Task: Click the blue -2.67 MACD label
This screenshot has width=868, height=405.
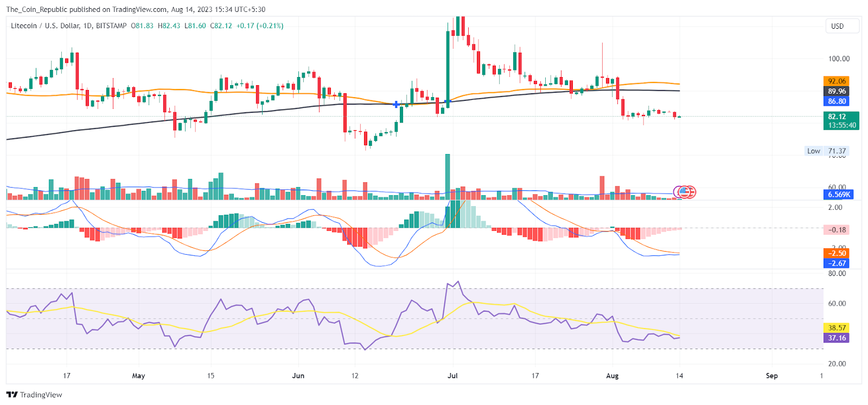Action: pos(837,263)
